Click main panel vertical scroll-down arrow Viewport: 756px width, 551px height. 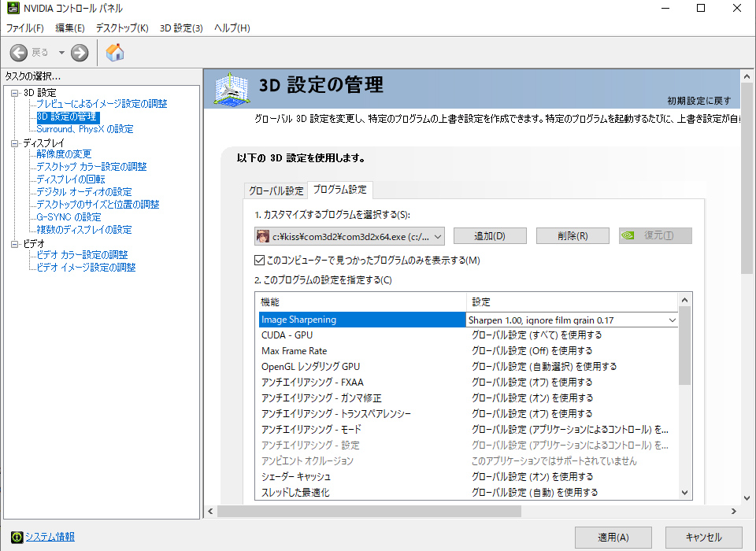[x=747, y=498]
